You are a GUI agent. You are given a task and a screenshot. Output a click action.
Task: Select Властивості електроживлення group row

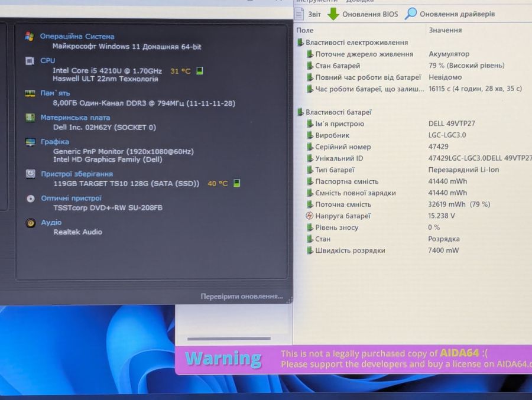[x=352, y=43]
